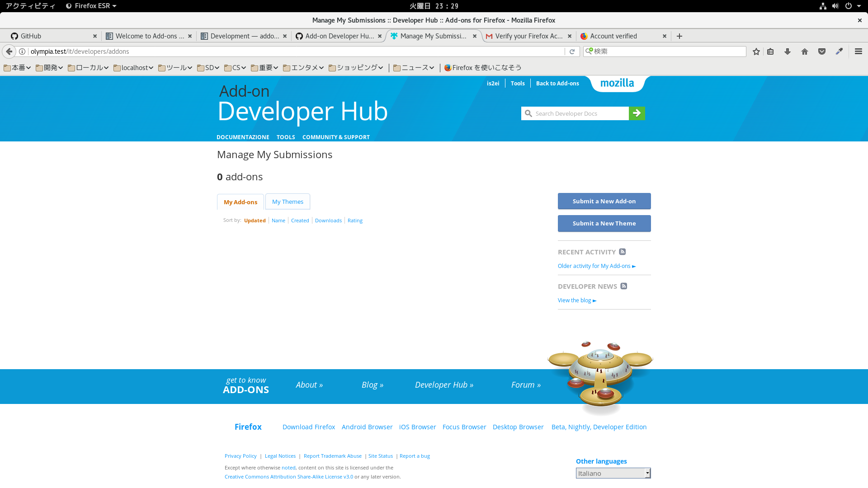Click the Submit a New Add-on button

pyautogui.click(x=604, y=201)
